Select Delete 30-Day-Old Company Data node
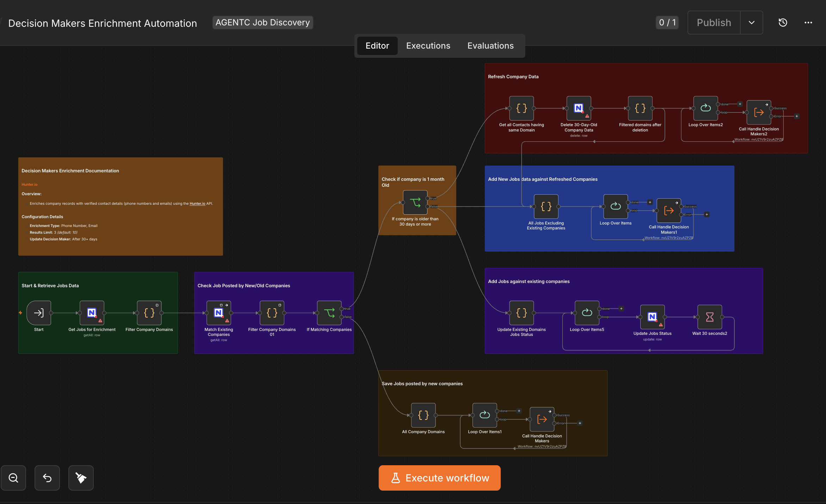The image size is (826, 504). 579,108
